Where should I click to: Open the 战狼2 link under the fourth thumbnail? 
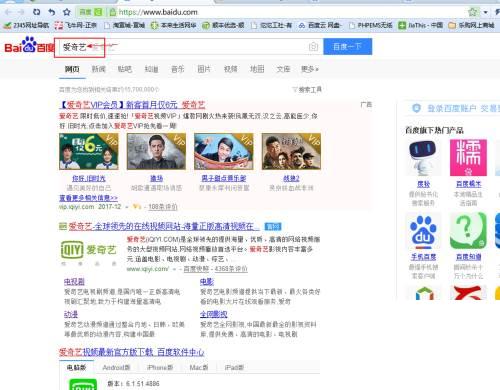click(x=291, y=179)
